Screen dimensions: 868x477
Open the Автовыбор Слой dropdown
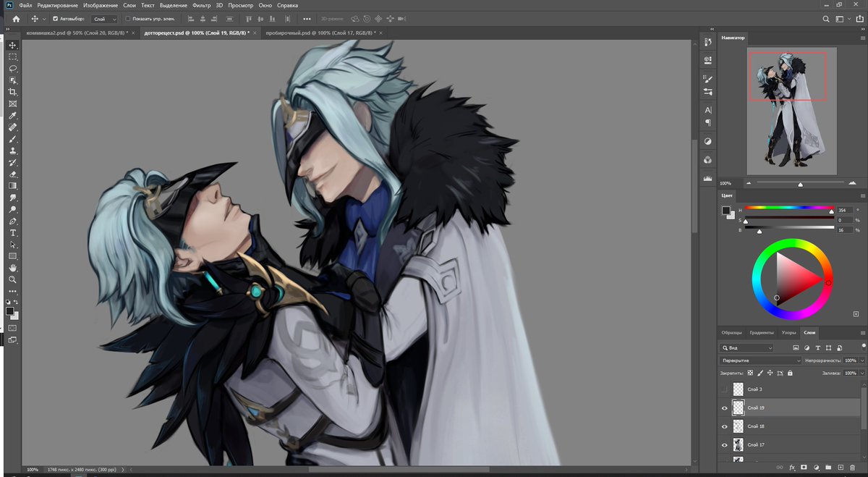(105, 19)
